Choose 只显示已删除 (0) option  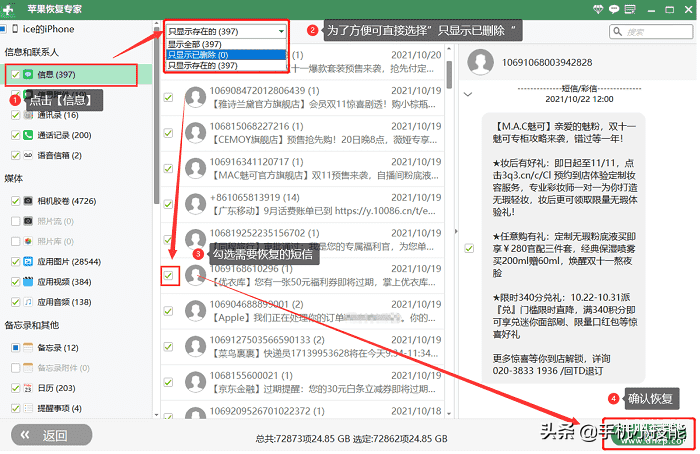(226, 55)
